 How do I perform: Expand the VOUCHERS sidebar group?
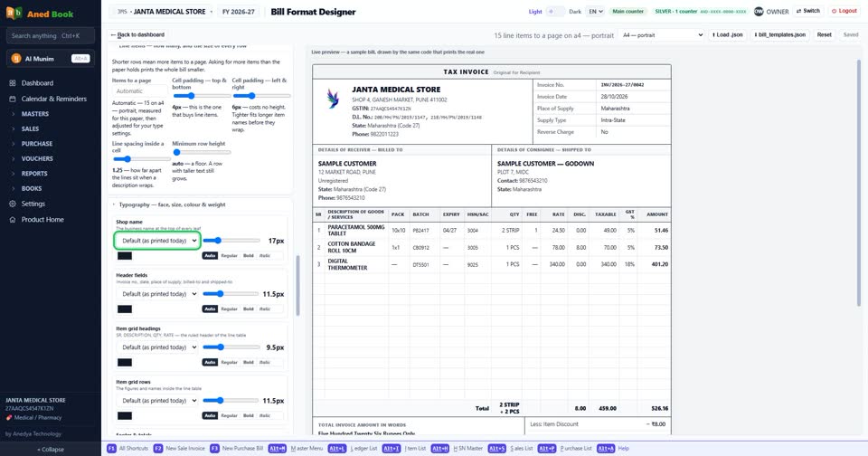click(x=37, y=158)
